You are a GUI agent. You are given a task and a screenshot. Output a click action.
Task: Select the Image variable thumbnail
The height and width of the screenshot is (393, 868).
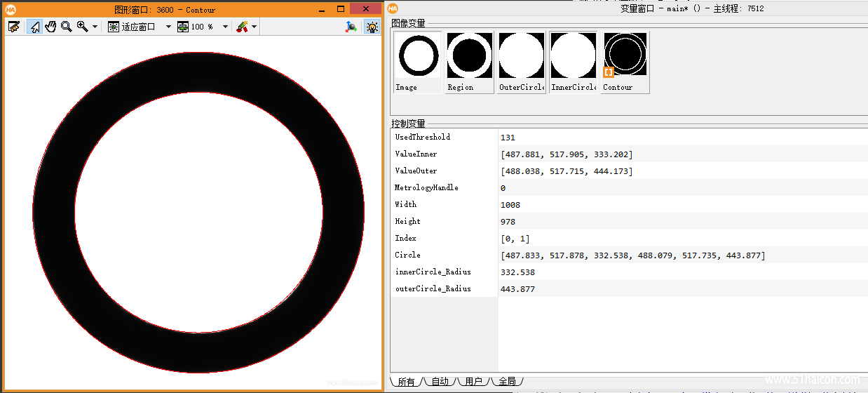coord(418,62)
